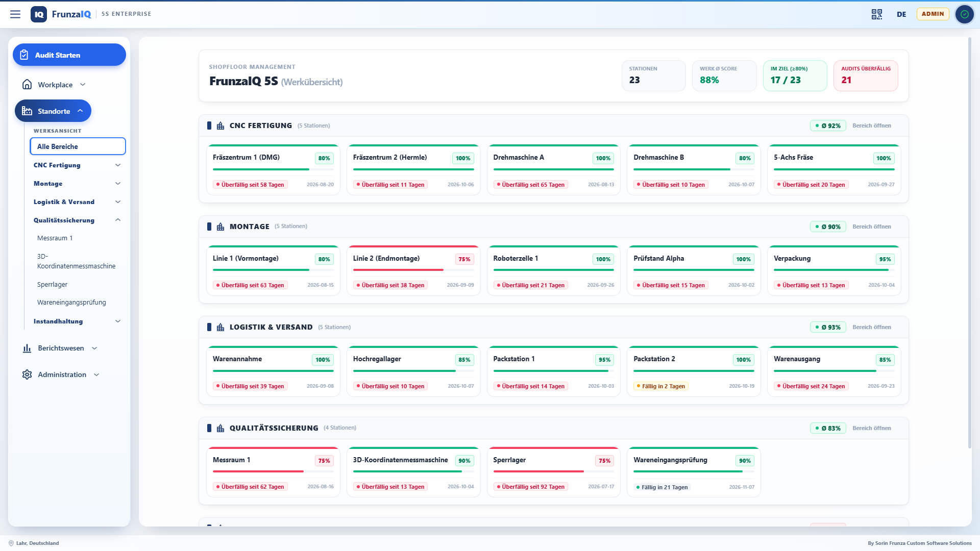Open Sperrlager in the sidebar
The image size is (980, 551).
(78, 285)
